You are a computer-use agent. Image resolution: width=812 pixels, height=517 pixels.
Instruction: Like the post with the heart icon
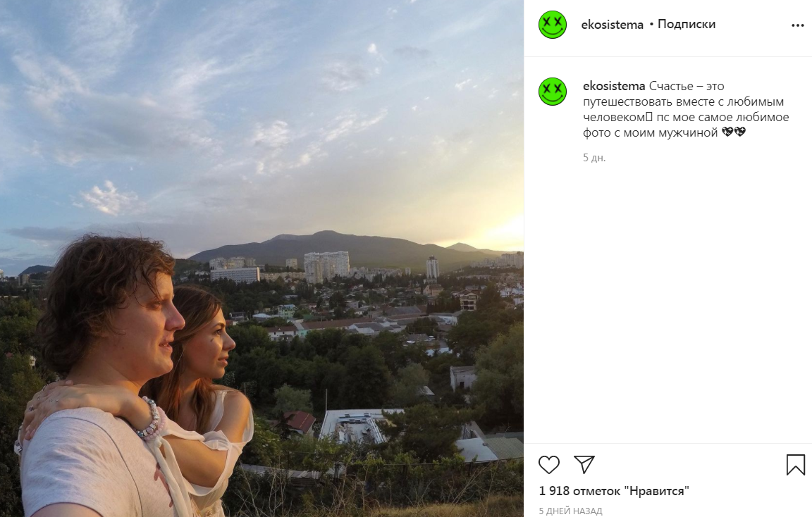(x=549, y=464)
